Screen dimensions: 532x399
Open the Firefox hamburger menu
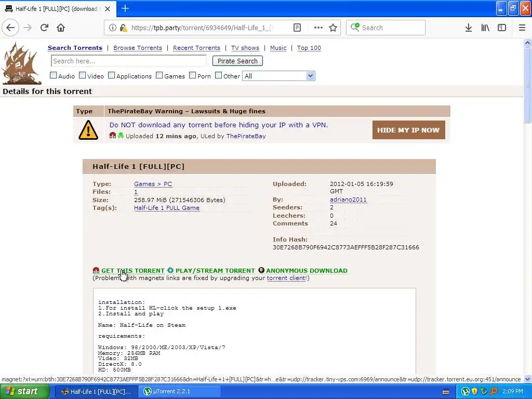coord(522,28)
